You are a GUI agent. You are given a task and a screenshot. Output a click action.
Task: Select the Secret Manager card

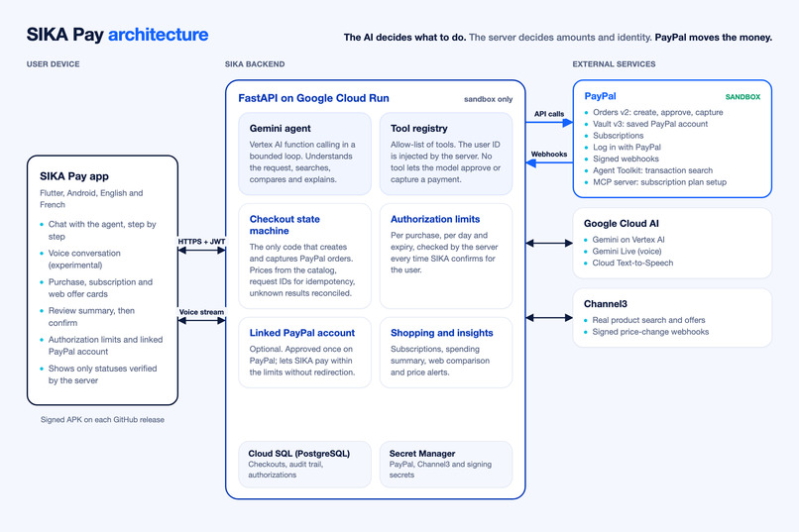coord(446,465)
